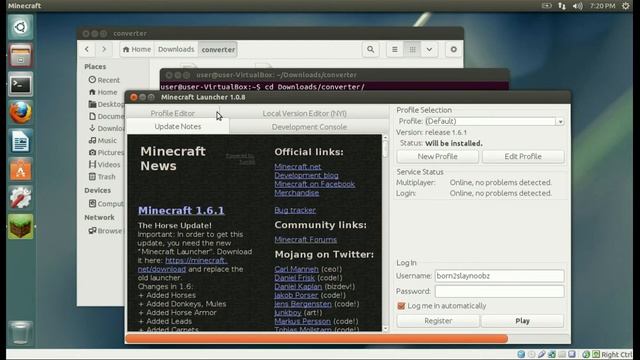
Task: Select Trash in Places sidebar
Action: [x=102, y=177]
